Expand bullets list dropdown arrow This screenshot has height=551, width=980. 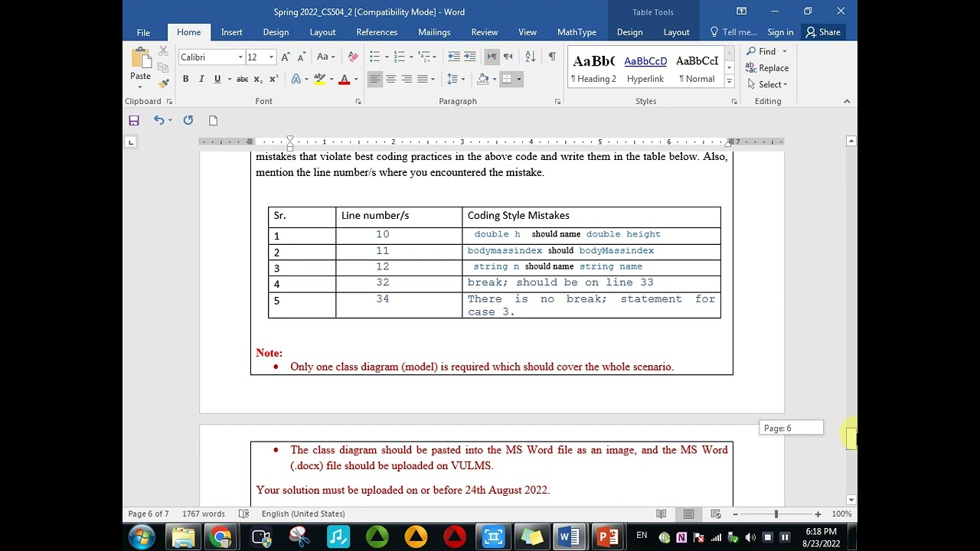coord(387,57)
